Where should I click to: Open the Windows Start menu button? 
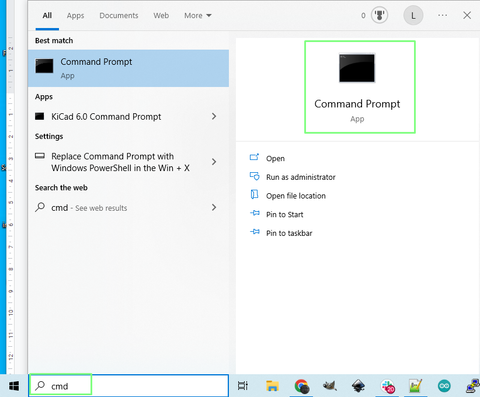pos(14,386)
